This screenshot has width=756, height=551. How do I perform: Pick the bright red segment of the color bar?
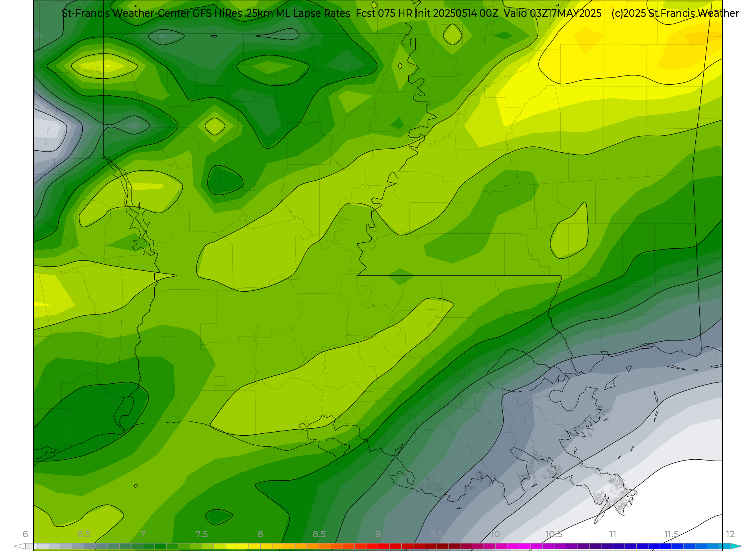[x=384, y=546]
